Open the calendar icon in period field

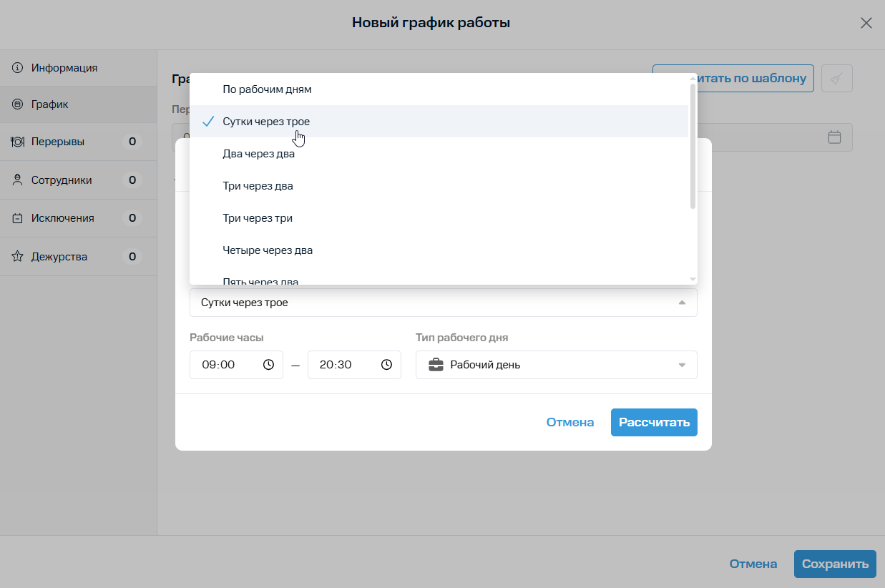point(834,137)
